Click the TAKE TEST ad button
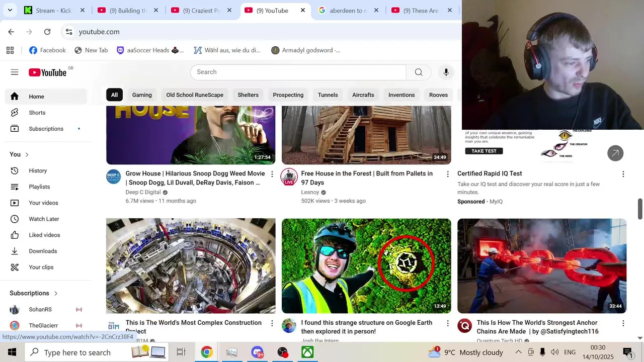Screen dimensions: 644x362 pos(484,151)
